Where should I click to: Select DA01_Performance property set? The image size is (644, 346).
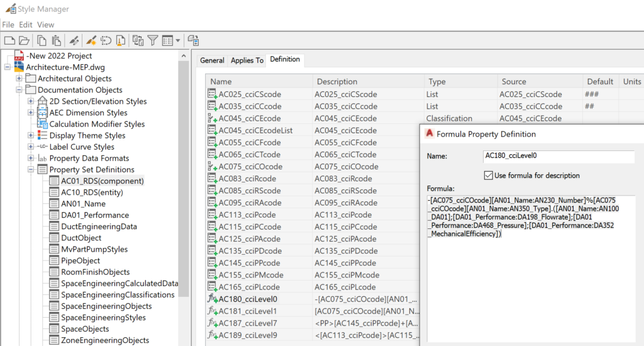coord(95,215)
